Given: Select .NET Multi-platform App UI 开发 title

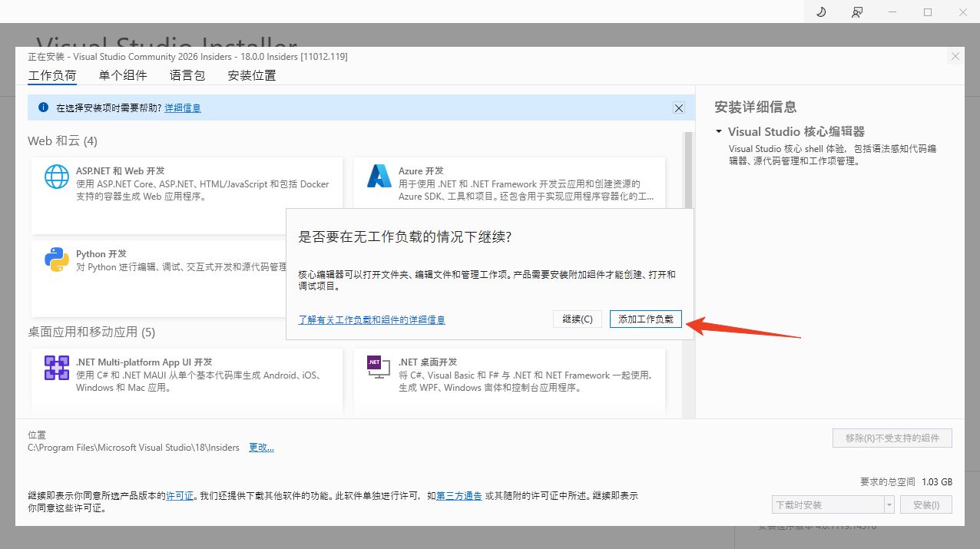Looking at the screenshot, I should coord(144,362).
